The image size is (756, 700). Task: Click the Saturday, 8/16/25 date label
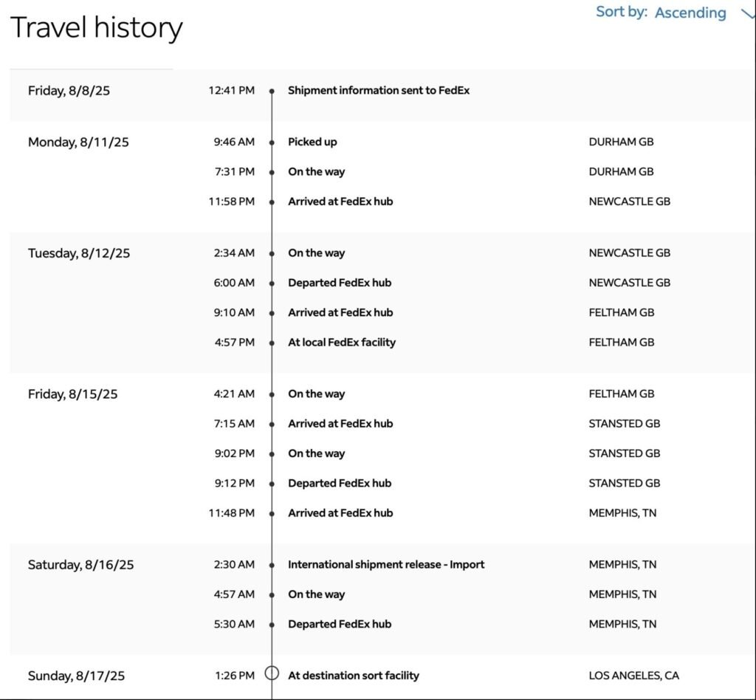(80, 565)
